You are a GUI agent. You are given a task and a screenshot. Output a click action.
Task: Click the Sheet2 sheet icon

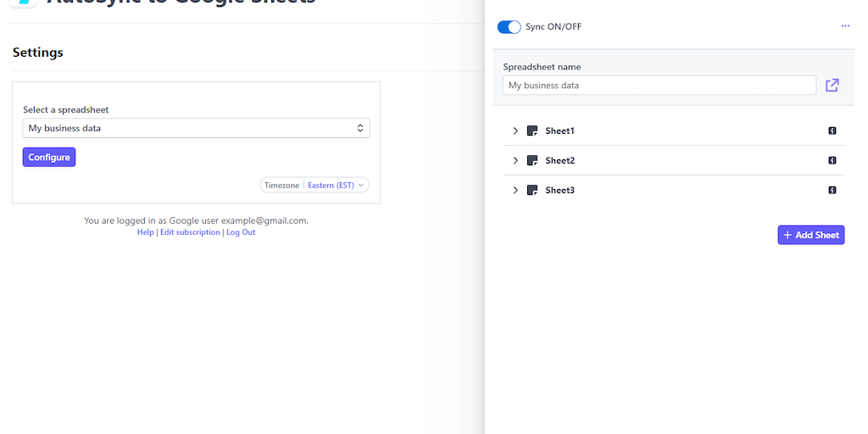pyautogui.click(x=532, y=161)
